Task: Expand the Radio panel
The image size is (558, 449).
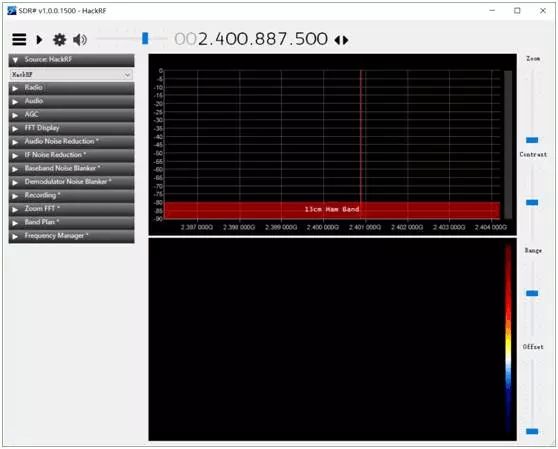Action: click(x=72, y=88)
